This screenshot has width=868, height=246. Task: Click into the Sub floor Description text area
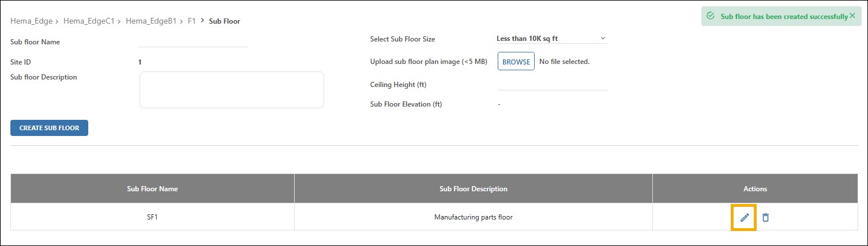pos(232,90)
